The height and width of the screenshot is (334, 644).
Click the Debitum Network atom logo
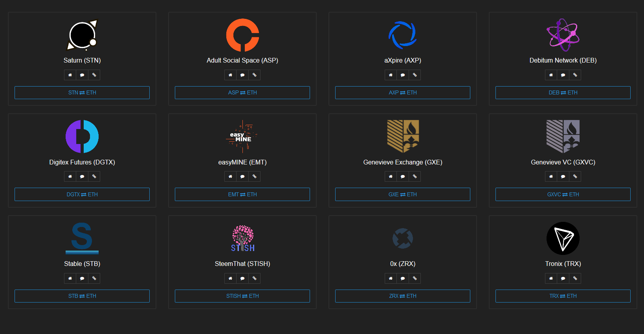pyautogui.click(x=563, y=35)
